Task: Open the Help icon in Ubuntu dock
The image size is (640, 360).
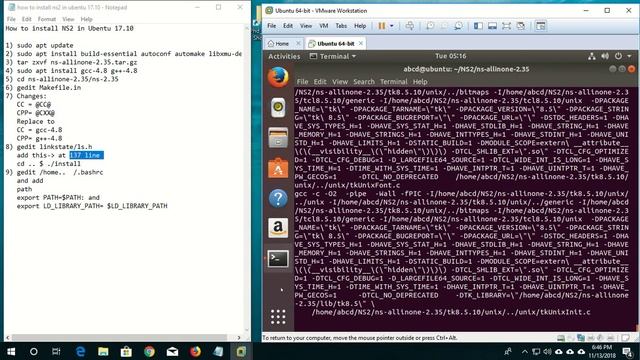Action: [278, 198]
